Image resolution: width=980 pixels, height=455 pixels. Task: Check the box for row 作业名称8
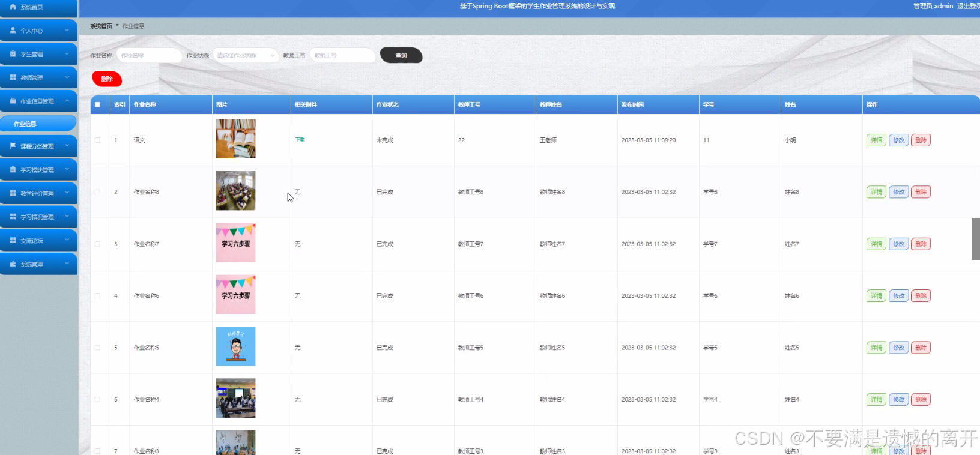click(x=97, y=192)
